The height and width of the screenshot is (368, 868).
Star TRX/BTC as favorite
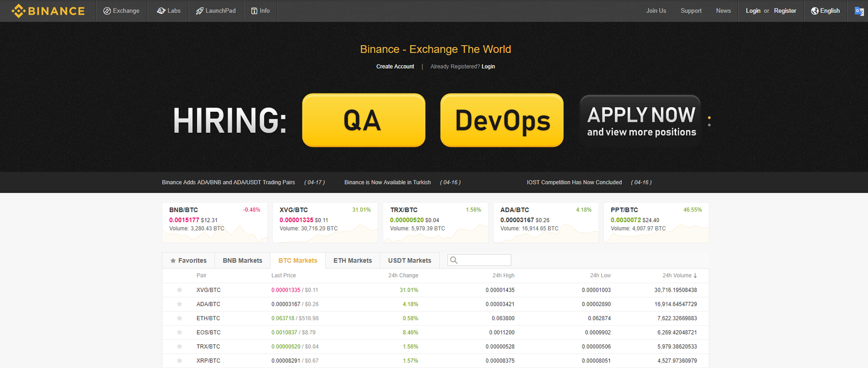(x=179, y=346)
